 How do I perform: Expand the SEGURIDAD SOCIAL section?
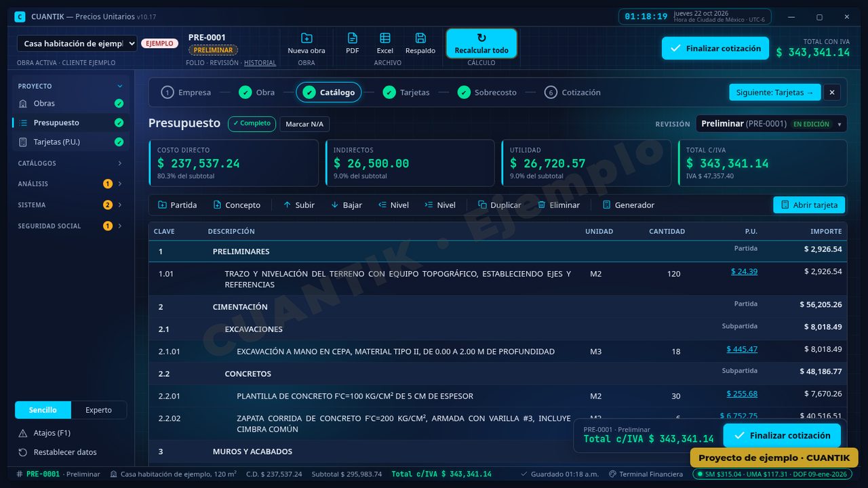(71, 226)
